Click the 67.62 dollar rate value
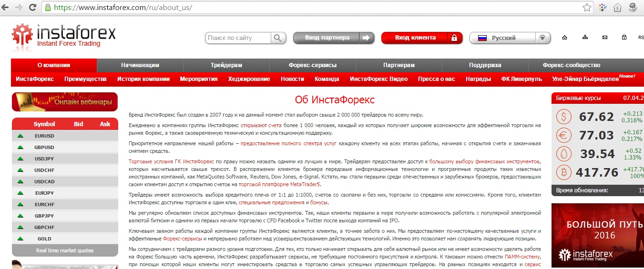This screenshot has height=269, width=644. tap(596, 117)
